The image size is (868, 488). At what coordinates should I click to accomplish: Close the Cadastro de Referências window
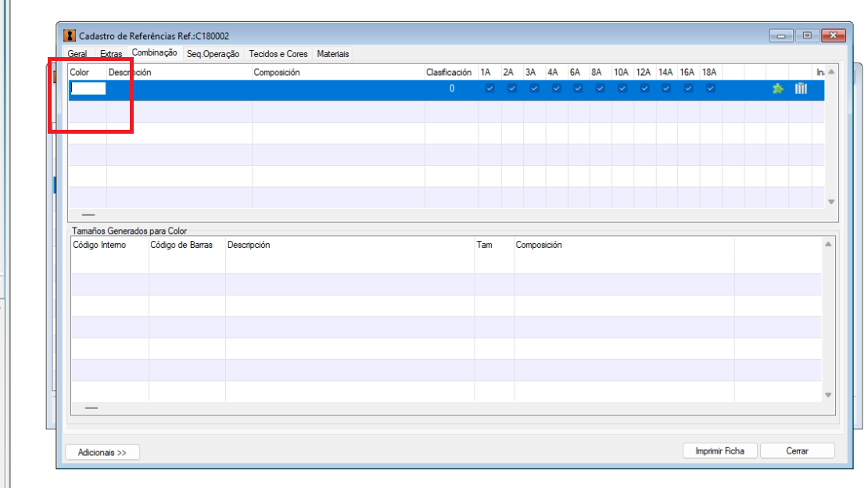[x=833, y=35]
